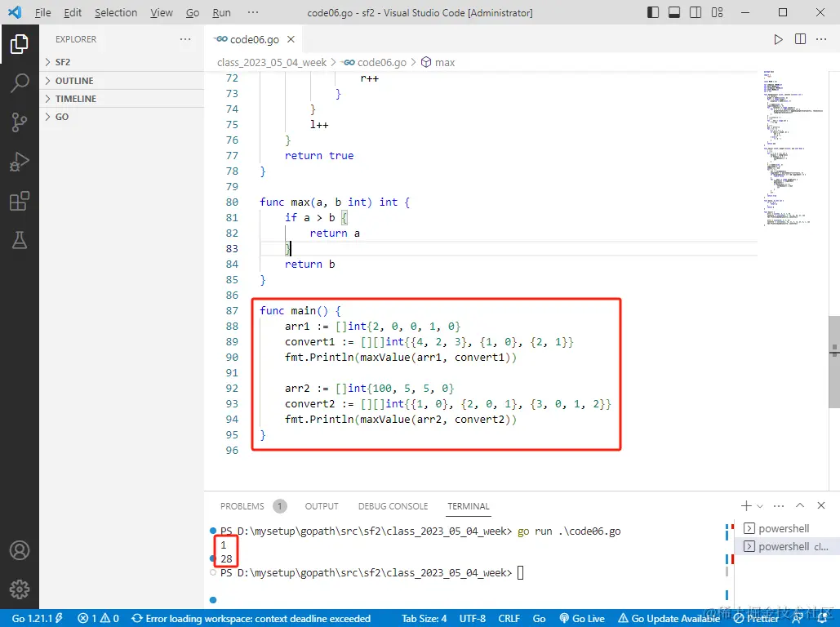This screenshot has height=627, width=840.
Task: Open terminal panel Views and More Actions
Action: click(779, 505)
